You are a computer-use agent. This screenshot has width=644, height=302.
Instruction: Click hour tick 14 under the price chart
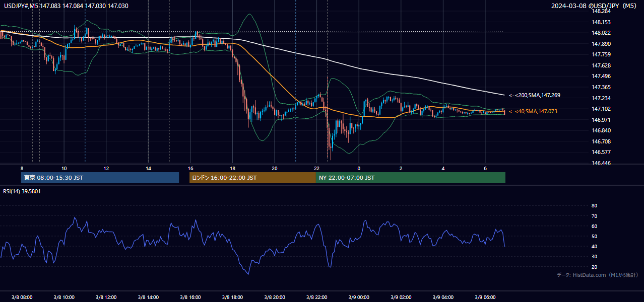148,168
